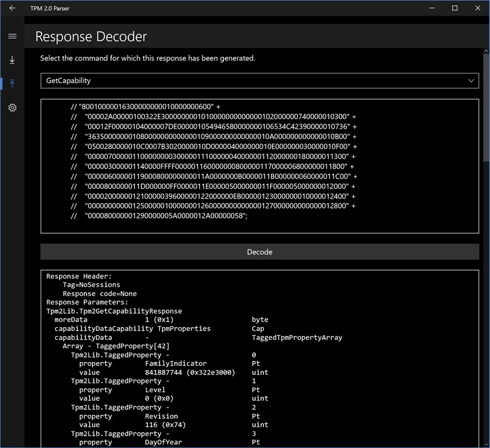Click the Response Decoder heading

(91, 36)
